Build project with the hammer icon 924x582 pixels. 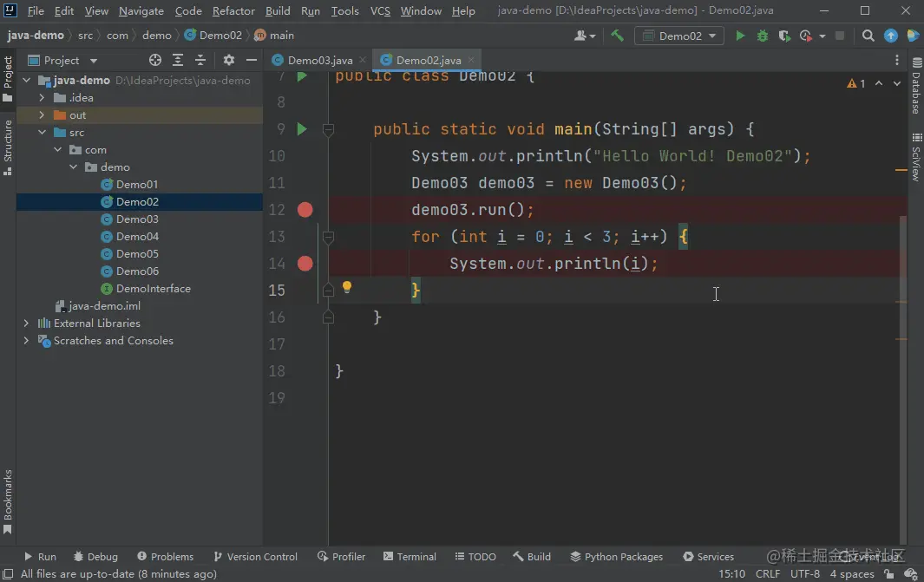click(x=617, y=36)
